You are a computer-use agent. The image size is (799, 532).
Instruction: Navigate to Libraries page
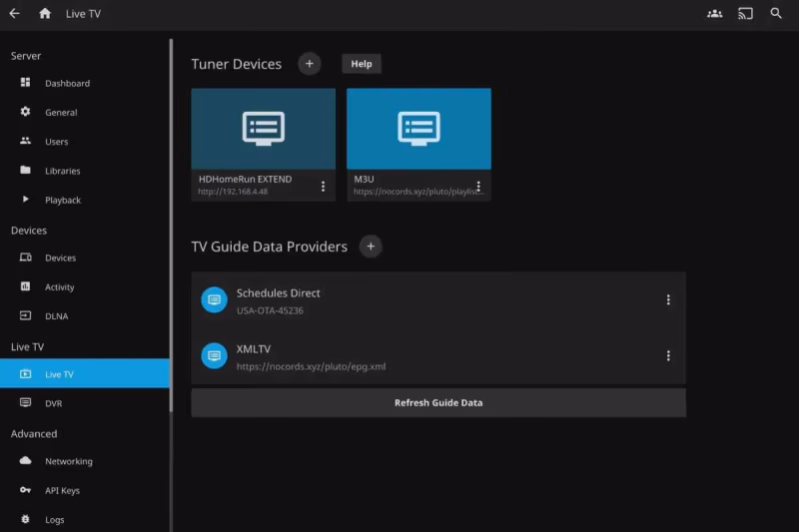pos(85,171)
